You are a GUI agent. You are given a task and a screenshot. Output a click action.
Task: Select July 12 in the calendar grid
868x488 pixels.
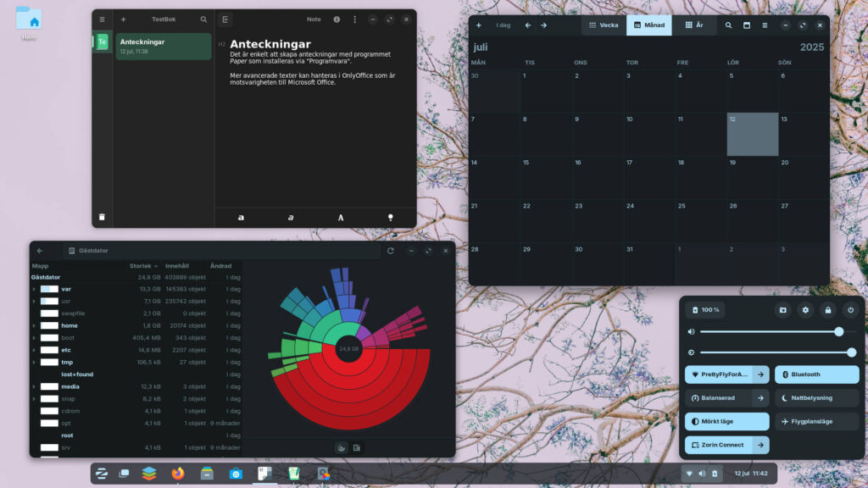(752, 135)
